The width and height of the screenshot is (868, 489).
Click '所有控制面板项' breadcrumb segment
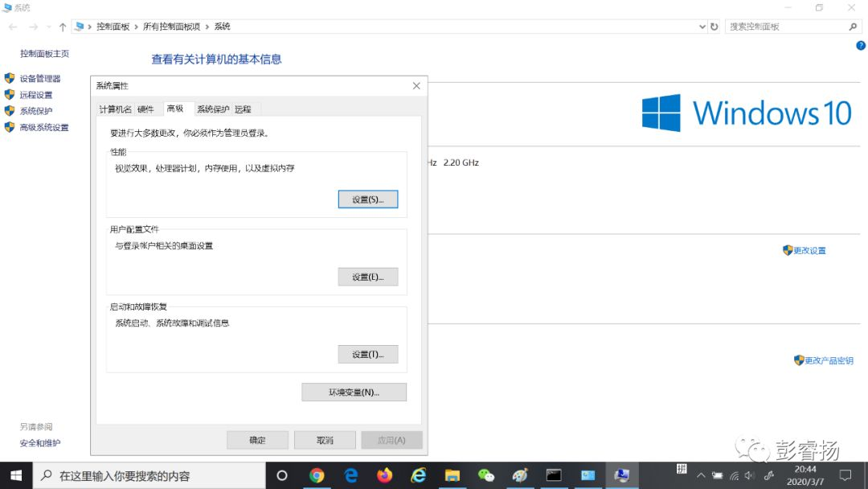pos(172,27)
